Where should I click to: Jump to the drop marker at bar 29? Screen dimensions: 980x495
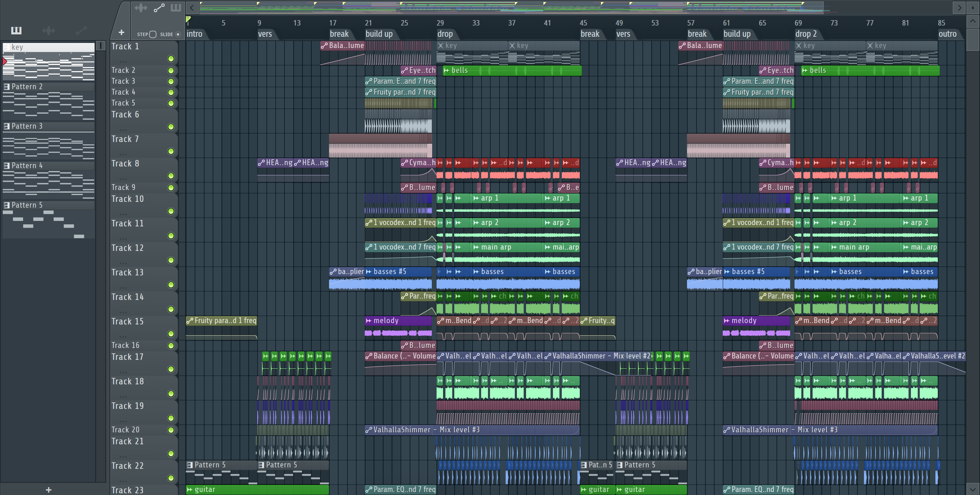(445, 34)
